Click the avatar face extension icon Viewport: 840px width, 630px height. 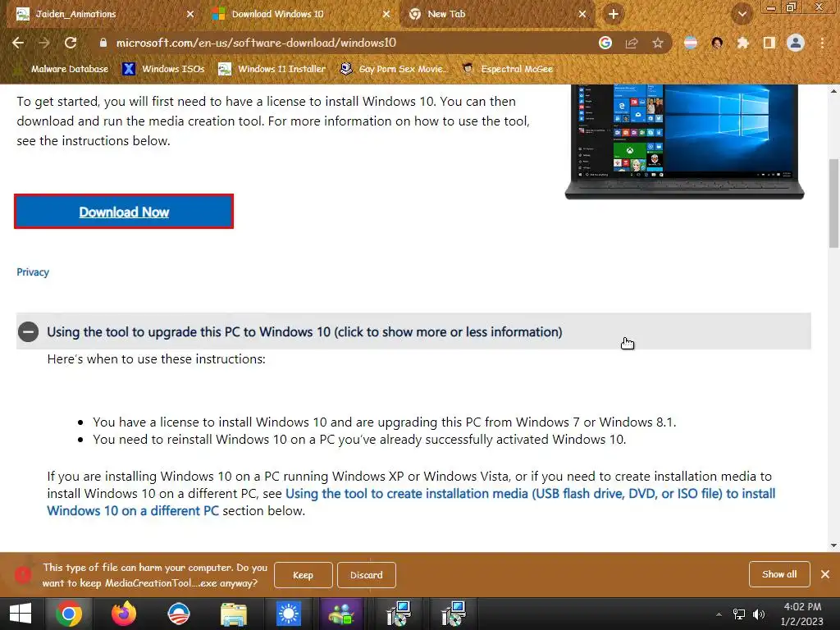tap(717, 43)
